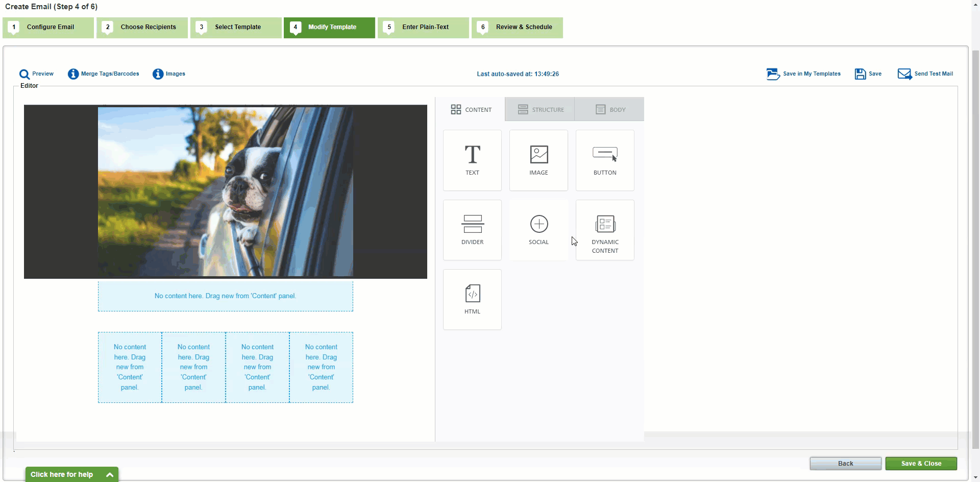Select step 4 Modify Template
The width and height of the screenshot is (980, 482).
tap(329, 28)
